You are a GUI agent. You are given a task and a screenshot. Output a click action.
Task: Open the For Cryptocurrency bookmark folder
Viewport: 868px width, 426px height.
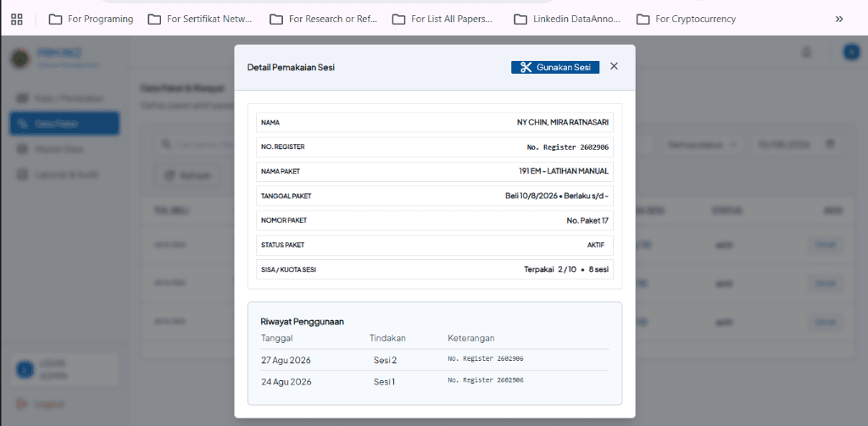pyautogui.click(x=687, y=19)
